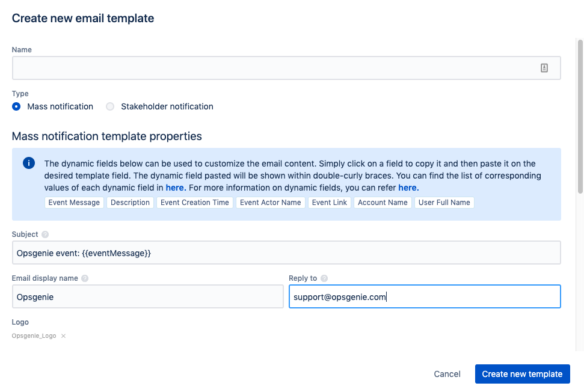Viewport: 584px width, 392px height.
Task: Copy the Event Creation Time dynamic field
Action: [194, 202]
